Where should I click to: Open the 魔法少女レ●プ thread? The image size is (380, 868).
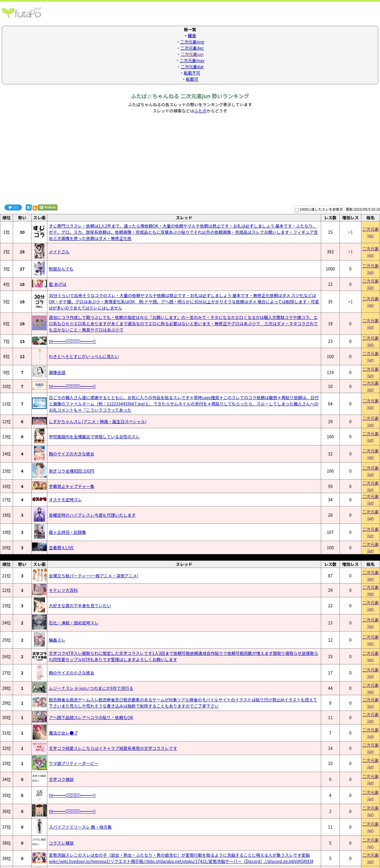click(63, 733)
